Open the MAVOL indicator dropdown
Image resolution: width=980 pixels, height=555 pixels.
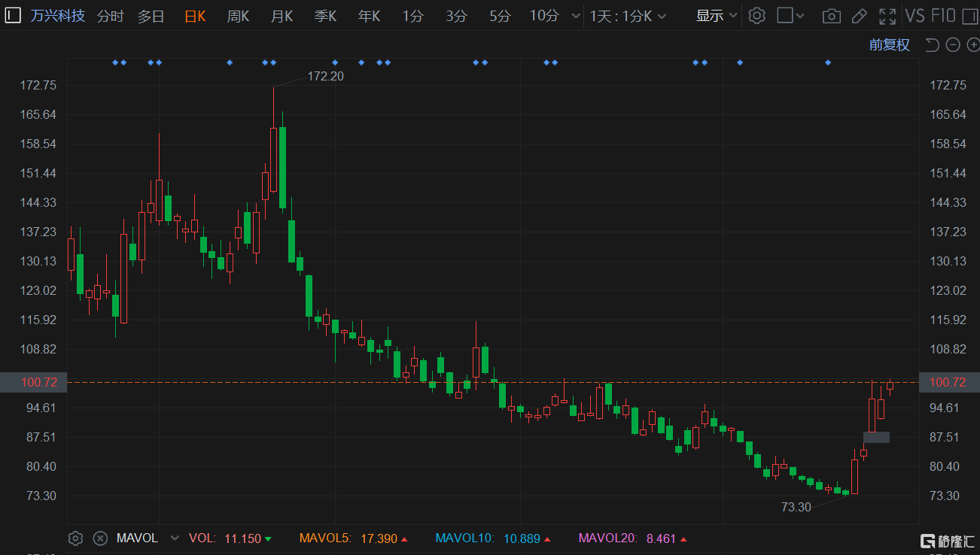click(175, 538)
